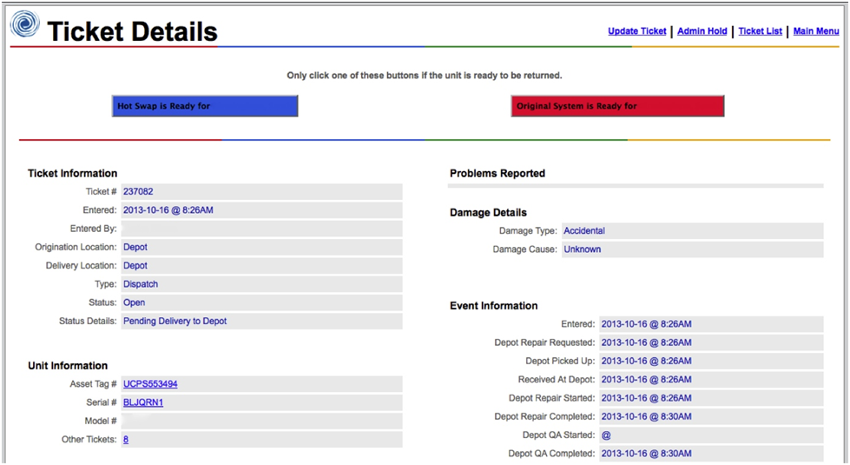Click the Depot Picked Up timestamp
Image resolution: width=850 pixels, height=465 pixels.
click(x=646, y=361)
